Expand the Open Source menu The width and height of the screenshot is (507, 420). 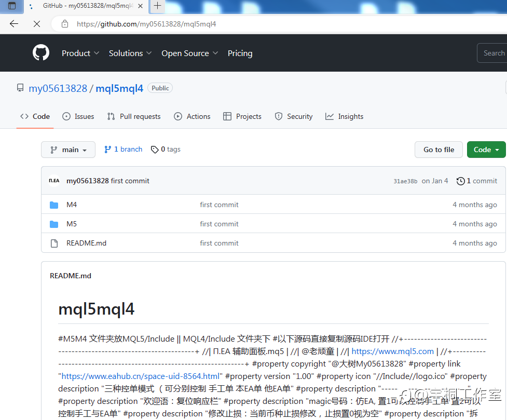(x=190, y=53)
